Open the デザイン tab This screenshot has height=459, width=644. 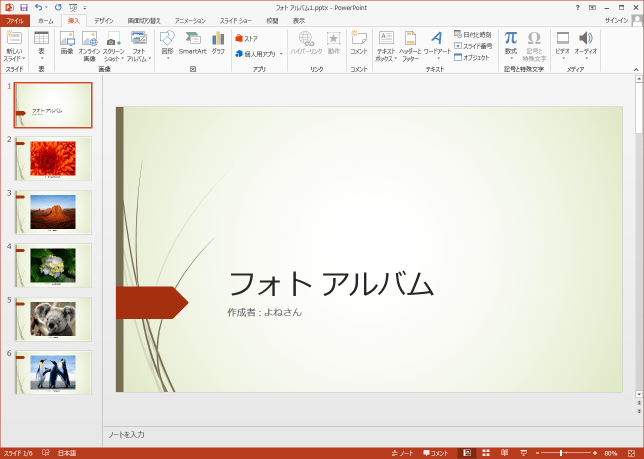[104, 20]
